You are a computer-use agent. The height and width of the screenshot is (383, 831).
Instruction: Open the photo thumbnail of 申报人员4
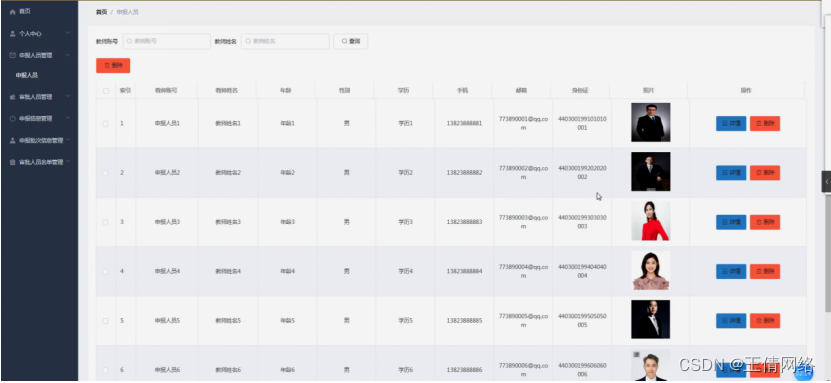click(x=650, y=270)
